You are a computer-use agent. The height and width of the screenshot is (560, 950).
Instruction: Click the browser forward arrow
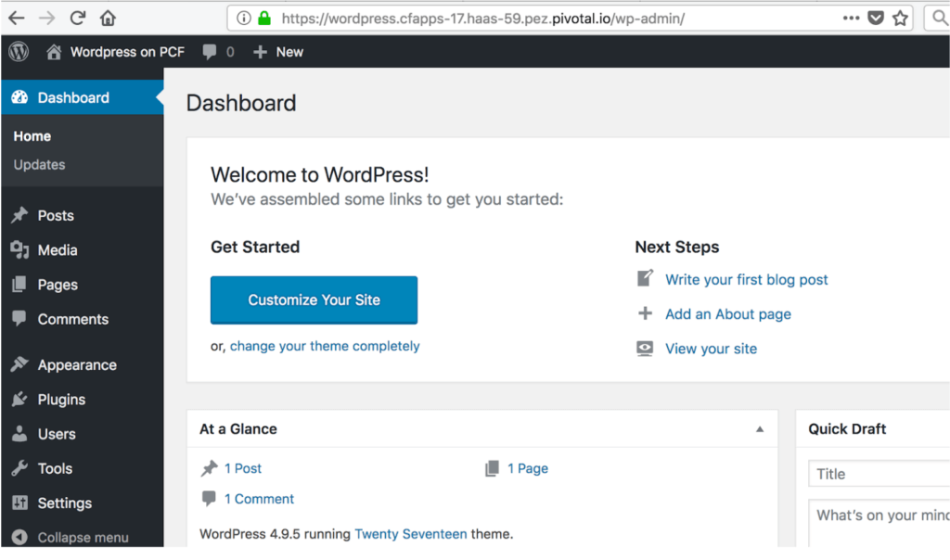(x=46, y=19)
